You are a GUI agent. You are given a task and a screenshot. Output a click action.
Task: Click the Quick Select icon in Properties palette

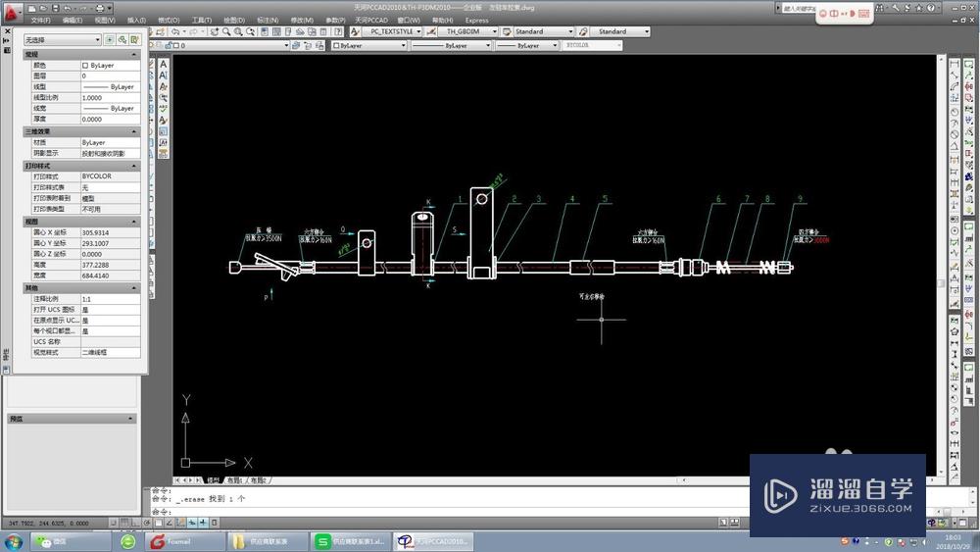coord(134,40)
